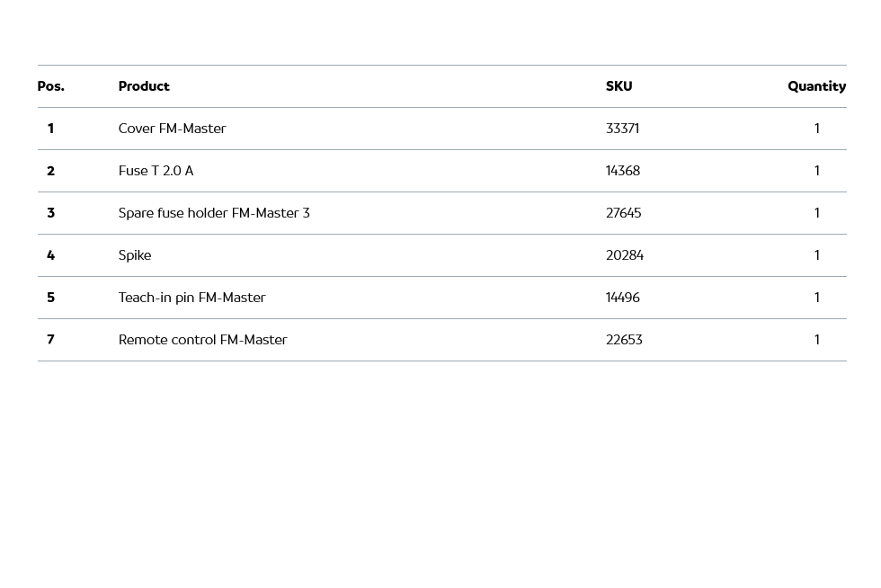The height and width of the screenshot is (588, 881).
Task: Click position number 7 in the table
Action: point(50,340)
